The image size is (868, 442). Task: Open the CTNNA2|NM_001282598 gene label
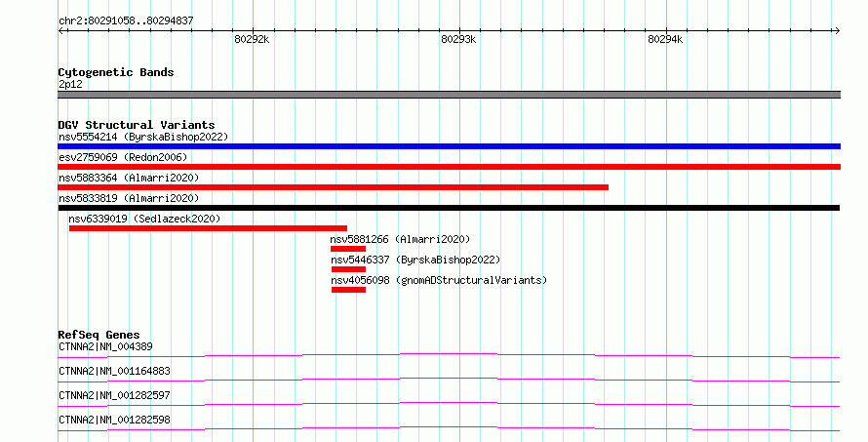114,420
